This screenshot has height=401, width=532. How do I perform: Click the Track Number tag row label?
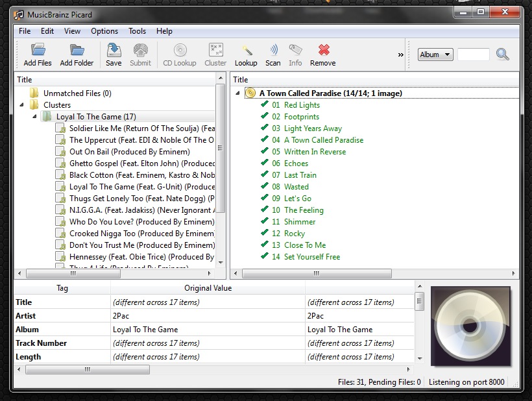(41, 343)
